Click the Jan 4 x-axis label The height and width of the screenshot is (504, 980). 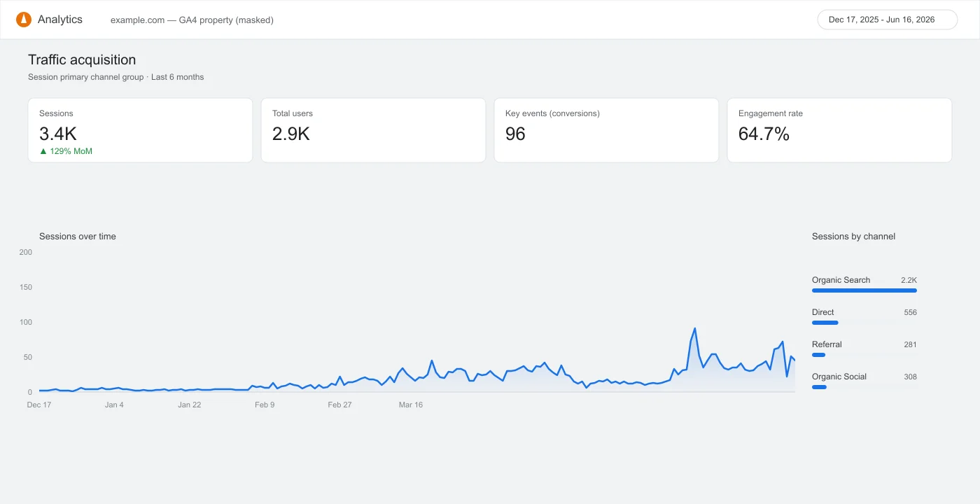(x=114, y=405)
